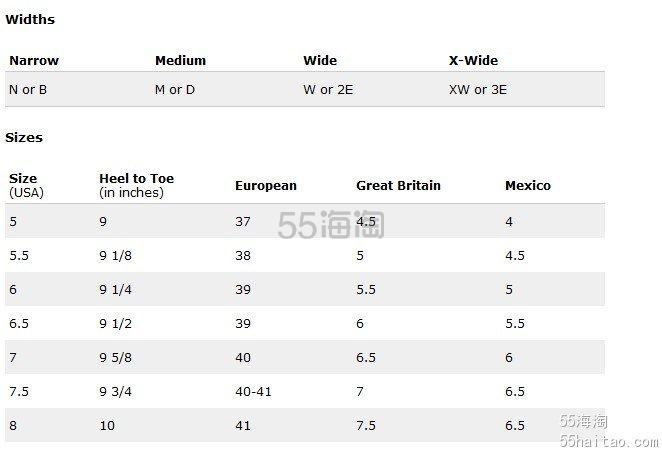
Task: Click heel to toe value 9 5/8
Action: (115, 358)
